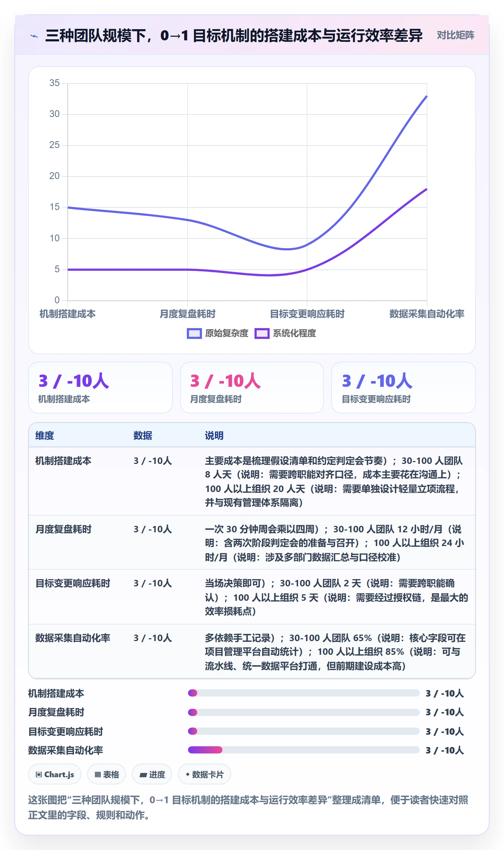Viewport: 504px width, 850px height.
Task: Click the 数据采集自动化率 description cell in table
Action: coord(336,652)
